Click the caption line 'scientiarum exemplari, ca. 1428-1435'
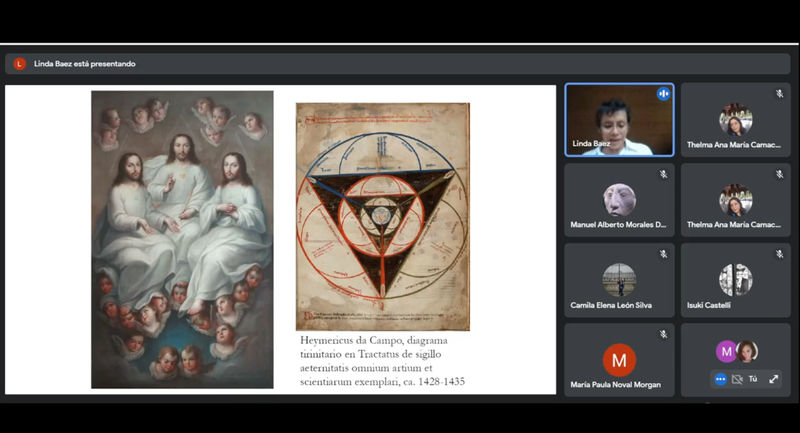This screenshot has height=433, width=800. click(382, 381)
